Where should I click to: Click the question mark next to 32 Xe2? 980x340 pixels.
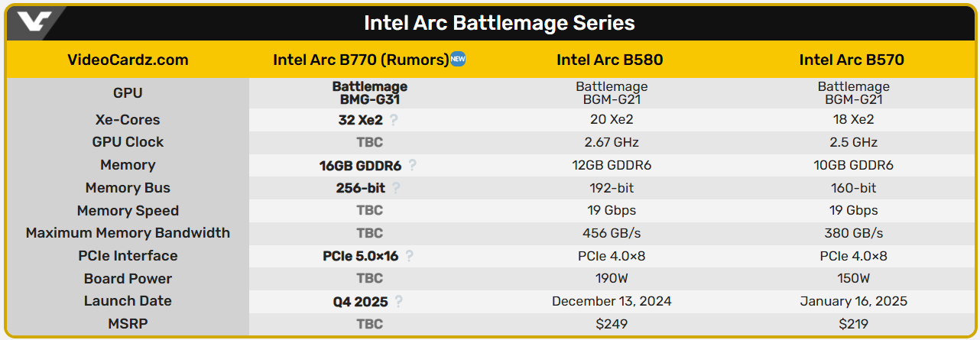[x=394, y=120]
